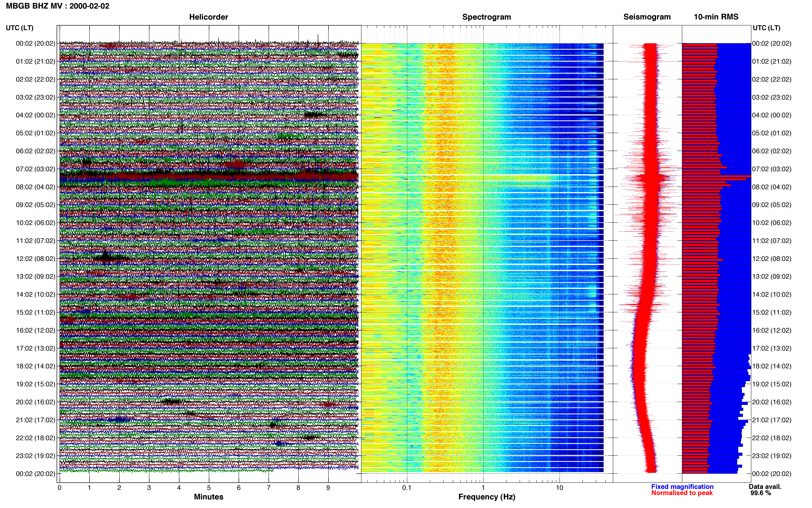The image size is (812, 508).
Task: Click Helicorder time label 10:02 (06:02)
Action: [x=36, y=223]
